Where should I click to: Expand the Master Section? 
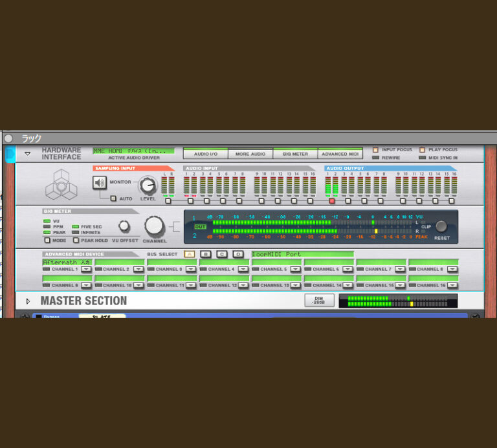click(28, 301)
